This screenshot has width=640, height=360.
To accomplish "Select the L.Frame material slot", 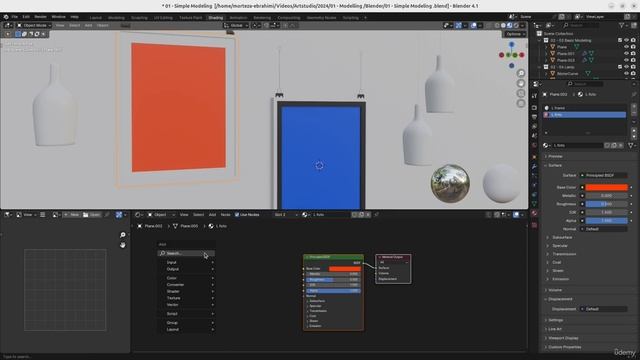I will pos(585,108).
